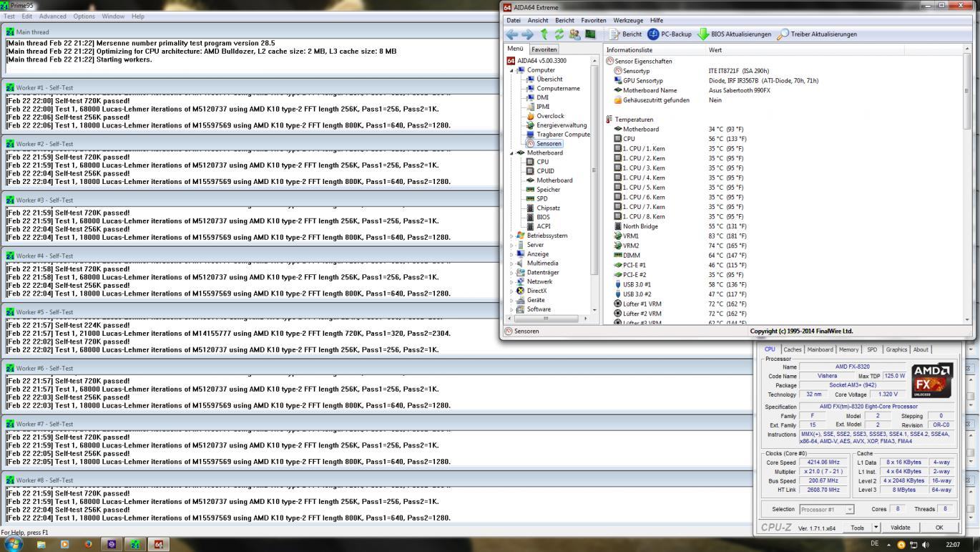Expand the Betriebssystem tree node
The height and width of the screenshot is (552, 980).
click(x=511, y=236)
